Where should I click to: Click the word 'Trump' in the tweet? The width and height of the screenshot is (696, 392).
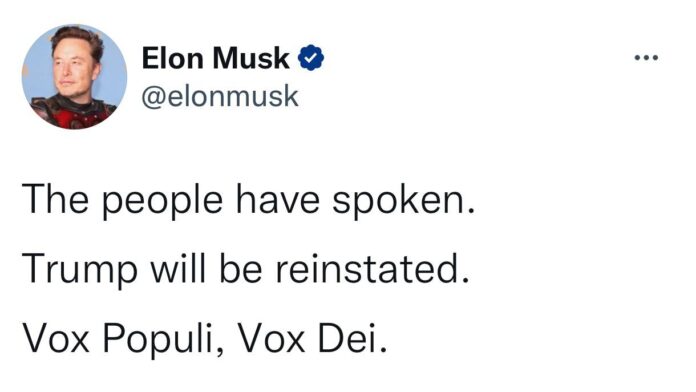pyautogui.click(x=80, y=271)
